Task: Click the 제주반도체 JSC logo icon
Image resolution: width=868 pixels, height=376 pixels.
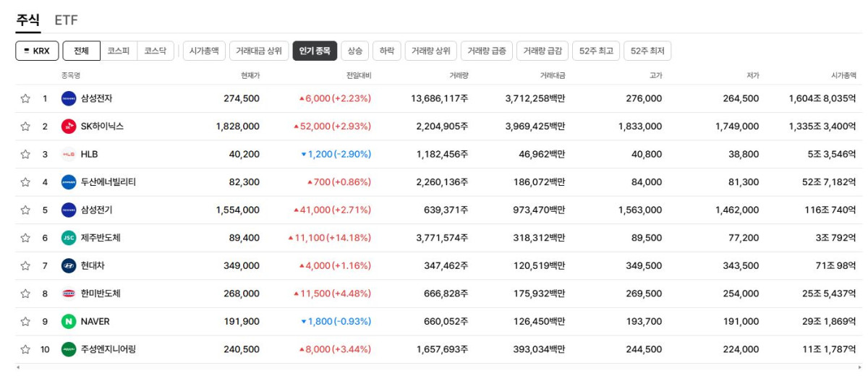Action: click(x=69, y=238)
